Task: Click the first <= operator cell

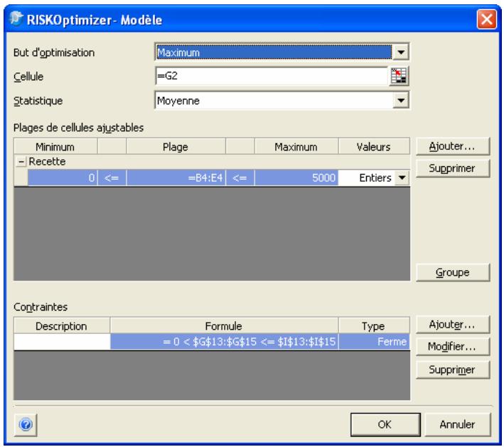Action: (x=112, y=178)
